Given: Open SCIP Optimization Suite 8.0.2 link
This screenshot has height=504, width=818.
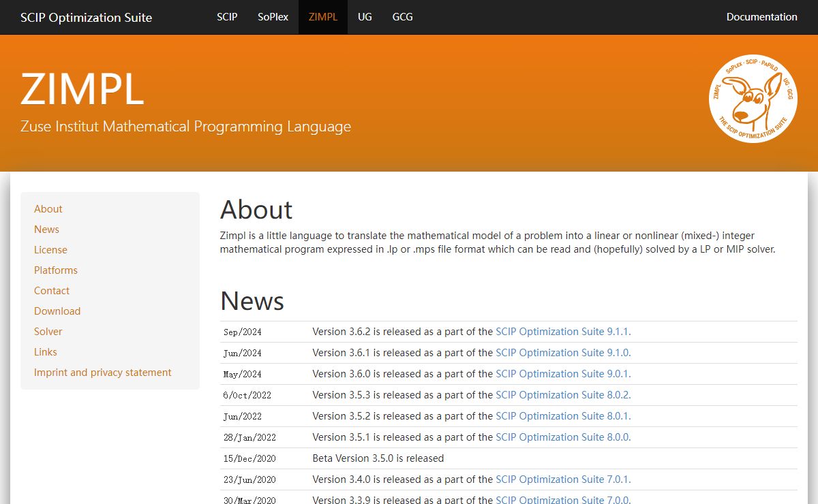Looking at the screenshot, I should (x=563, y=395).
